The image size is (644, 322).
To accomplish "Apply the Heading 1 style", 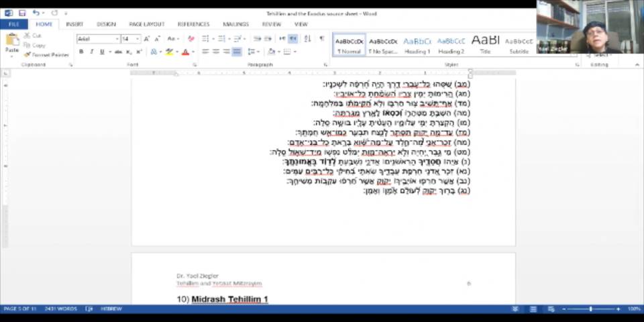I will [x=417, y=44].
